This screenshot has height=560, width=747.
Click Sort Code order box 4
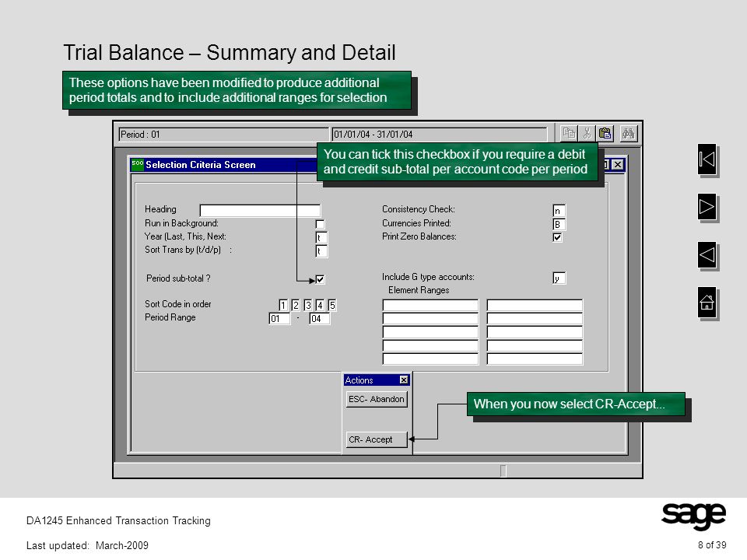click(x=320, y=305)
